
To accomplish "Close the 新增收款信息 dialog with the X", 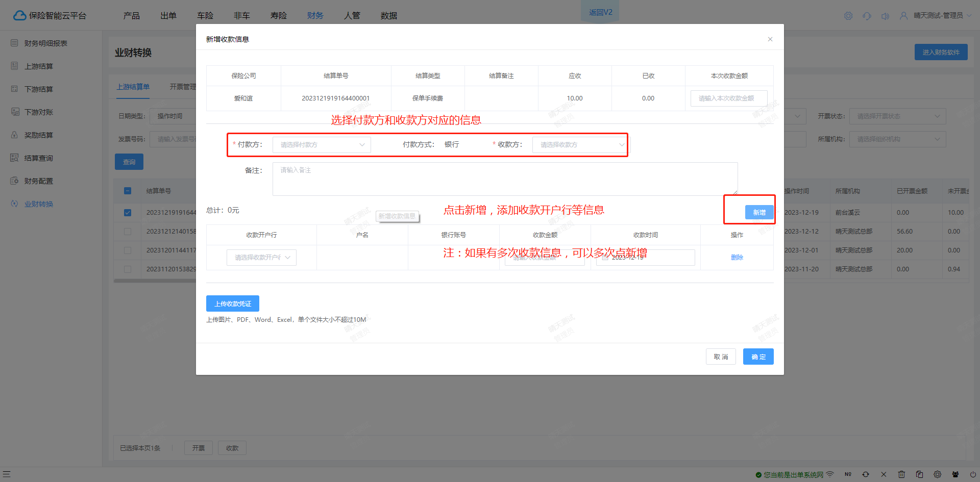I will pyautogui.click(x=770, y=39).
